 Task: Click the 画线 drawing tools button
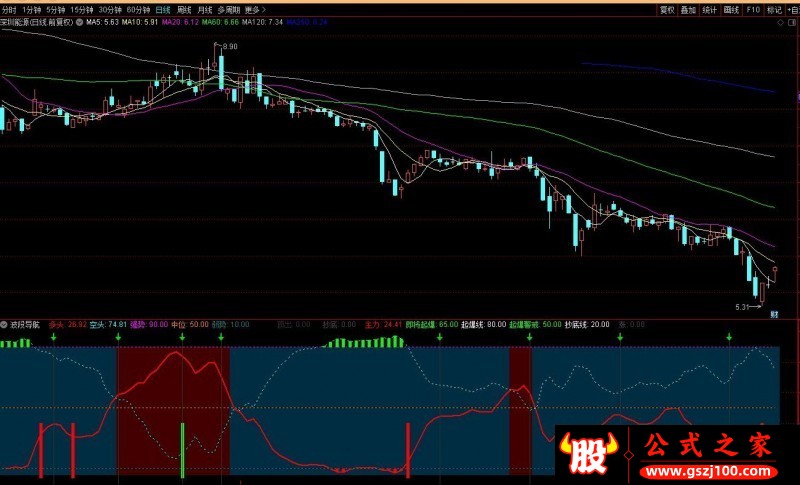pos(731,10)
